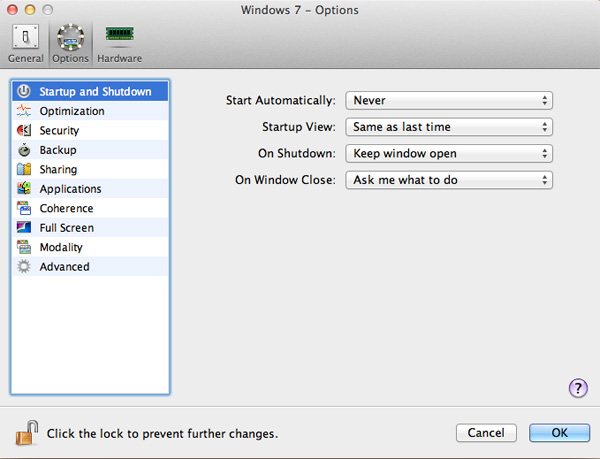Click the lock to prevent changes

[27, 433]
